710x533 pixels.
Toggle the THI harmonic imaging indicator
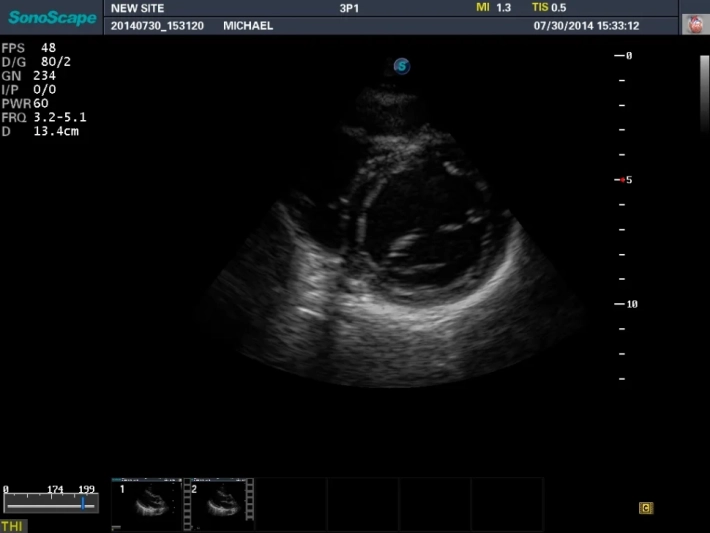click(13, 526)
